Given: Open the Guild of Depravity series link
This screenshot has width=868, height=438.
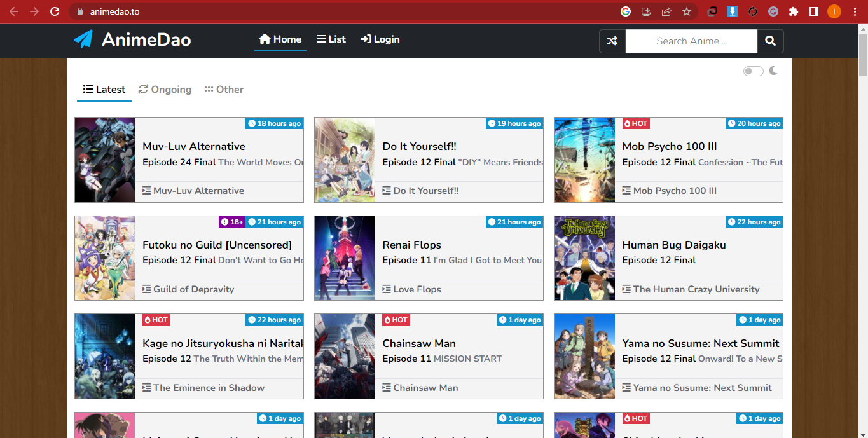Looking at the screenshot, I should point(188,289).
